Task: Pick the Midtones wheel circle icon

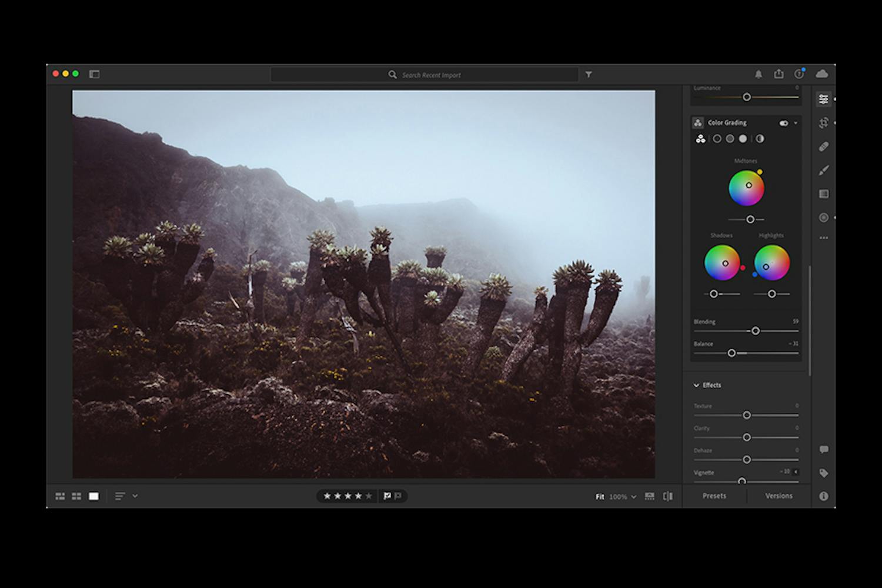Action: (731, 139)
